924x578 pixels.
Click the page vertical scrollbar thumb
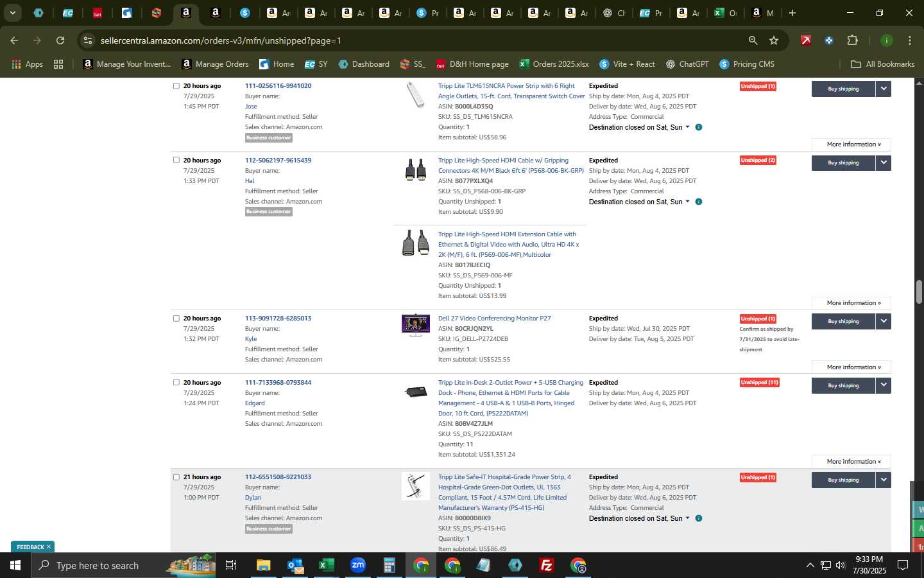[x=919, y=292]
